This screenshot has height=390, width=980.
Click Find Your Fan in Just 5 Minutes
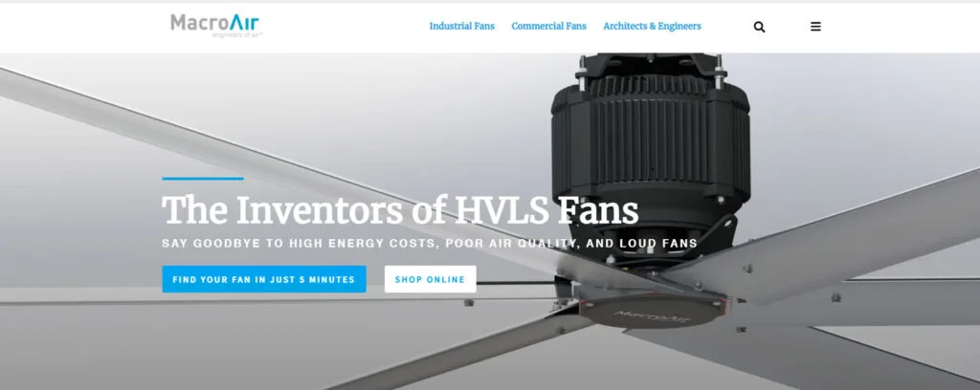tap(264, 279)
